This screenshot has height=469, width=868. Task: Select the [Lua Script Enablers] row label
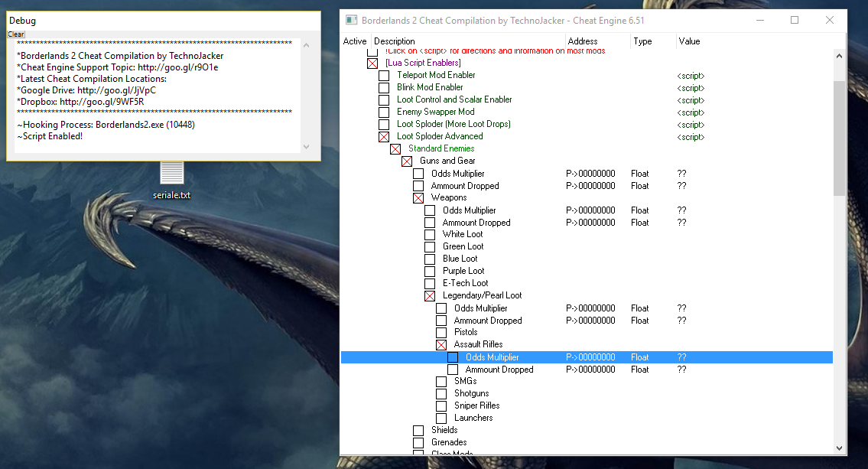click(424, 63)
